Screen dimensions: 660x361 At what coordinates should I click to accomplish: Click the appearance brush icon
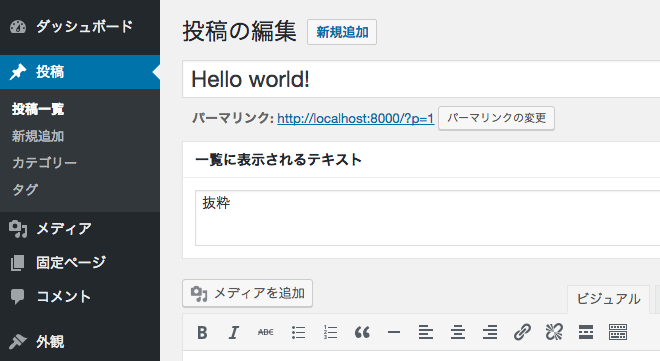pyautogui.click(x=18, y=342)
